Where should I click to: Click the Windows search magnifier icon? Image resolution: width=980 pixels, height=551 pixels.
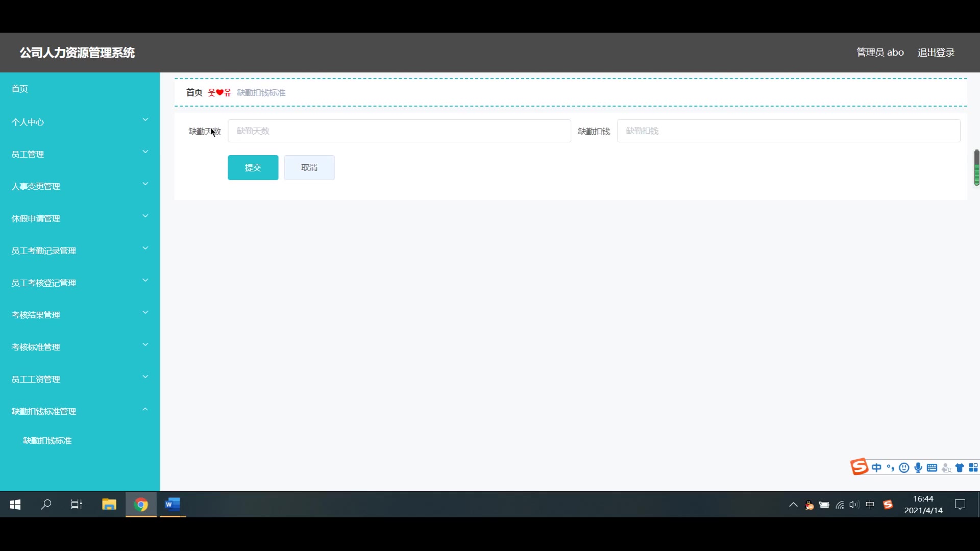[46, 505]
